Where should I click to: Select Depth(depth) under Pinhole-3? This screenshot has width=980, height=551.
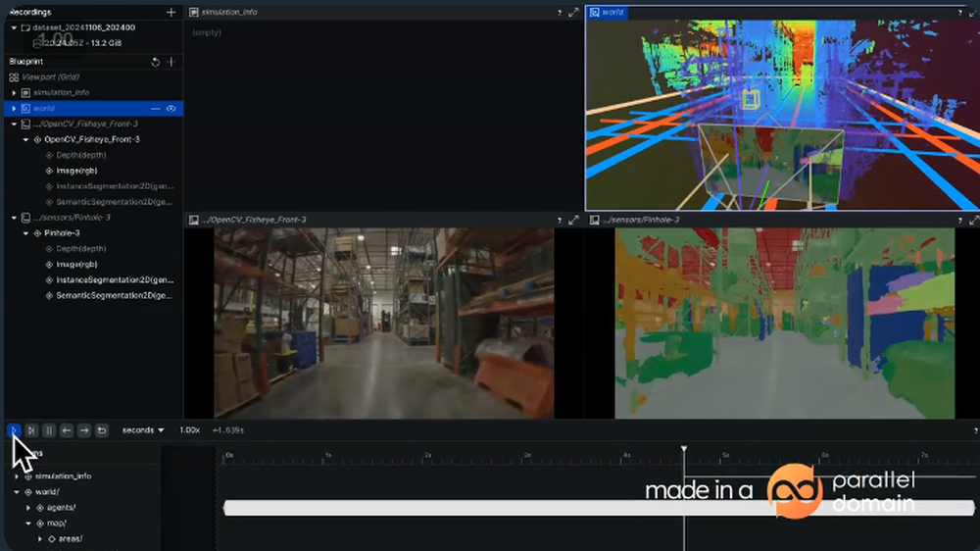coord(80,249)
